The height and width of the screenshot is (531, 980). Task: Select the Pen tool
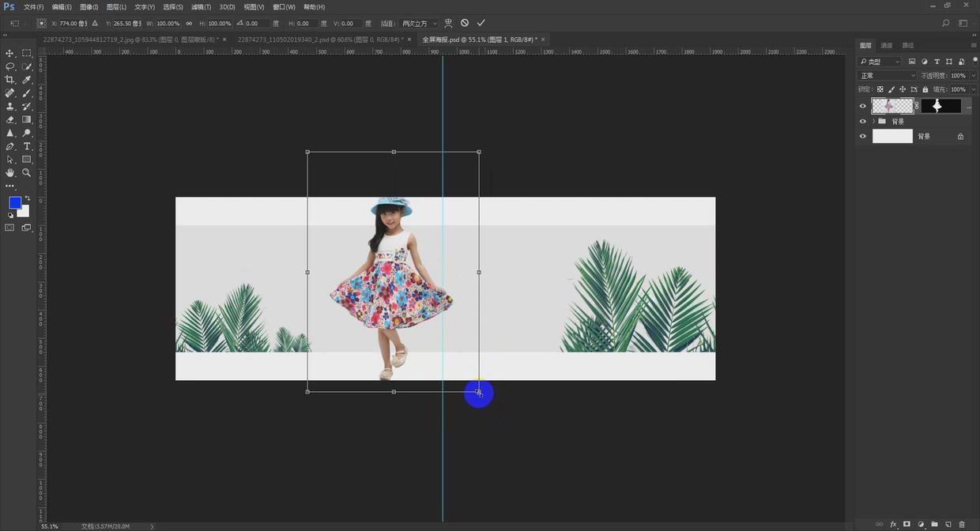click(x=9, y=146)
